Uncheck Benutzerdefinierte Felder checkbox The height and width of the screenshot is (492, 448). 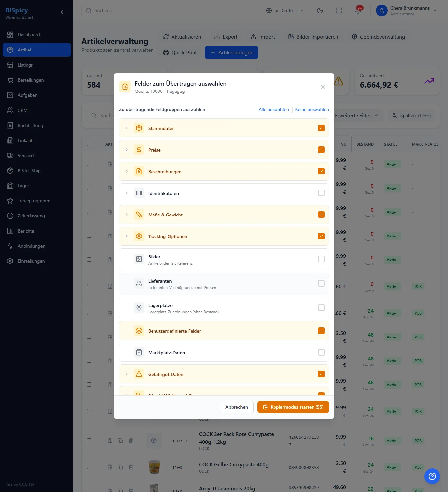(x=321, y=331)
